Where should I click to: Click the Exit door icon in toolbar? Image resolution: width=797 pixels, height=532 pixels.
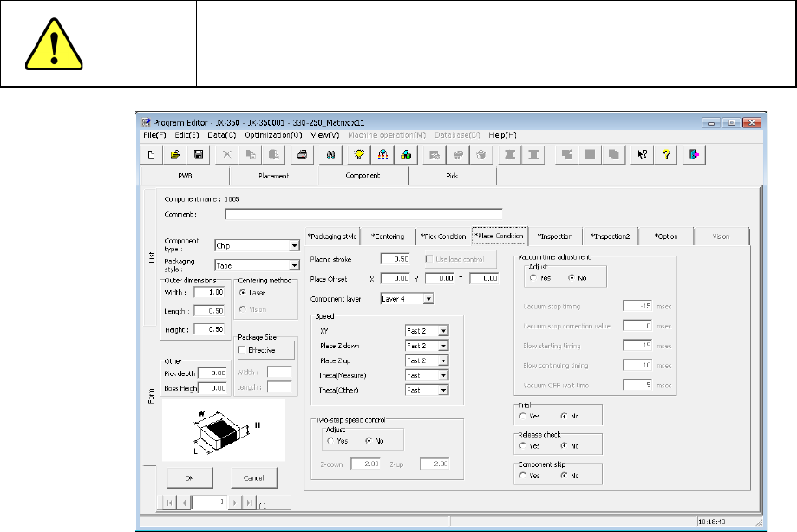(695, 154)
